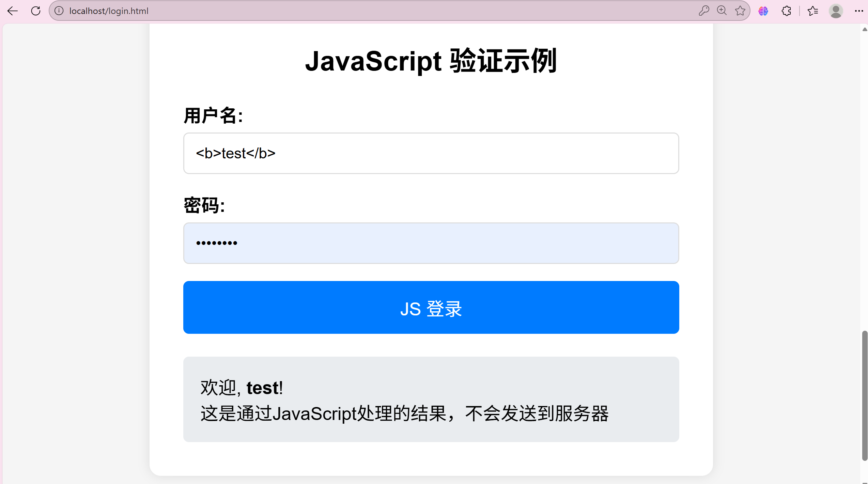Focus the 用户名 username field
This screenshot has width=868, height=484.
click(x=431, y=153)
